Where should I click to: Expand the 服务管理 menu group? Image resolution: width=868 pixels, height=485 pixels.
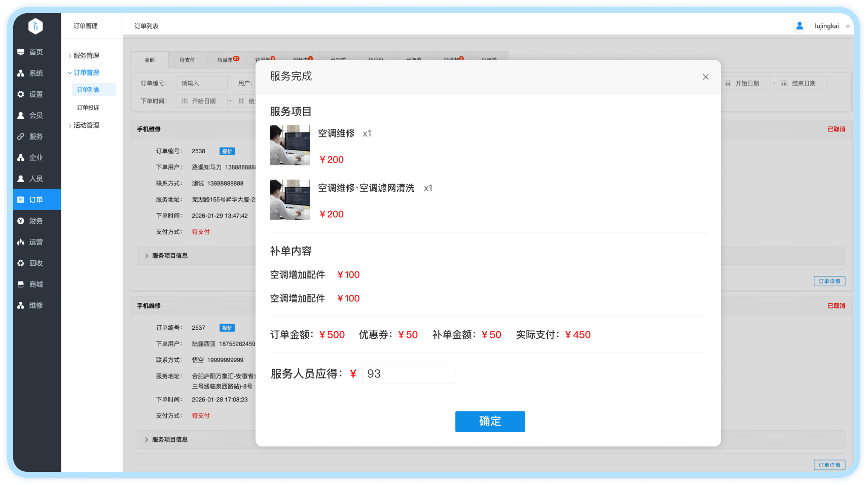click(x=86, y=56)
